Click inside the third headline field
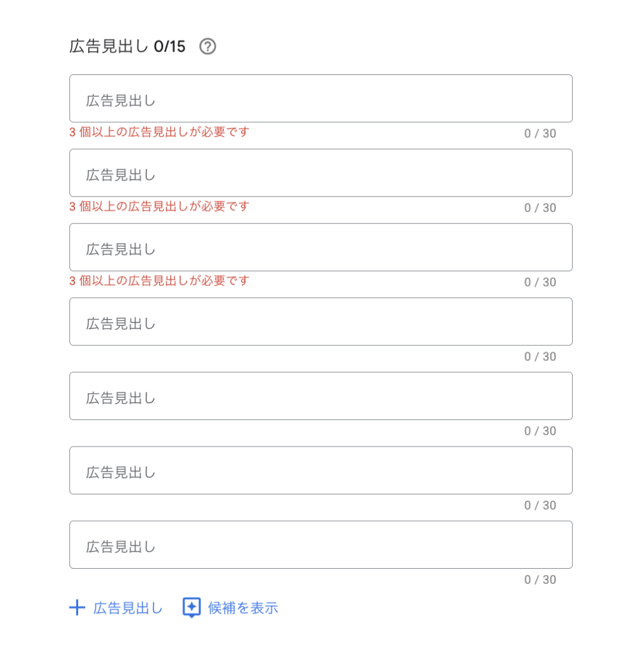 (x=321, y=247)
